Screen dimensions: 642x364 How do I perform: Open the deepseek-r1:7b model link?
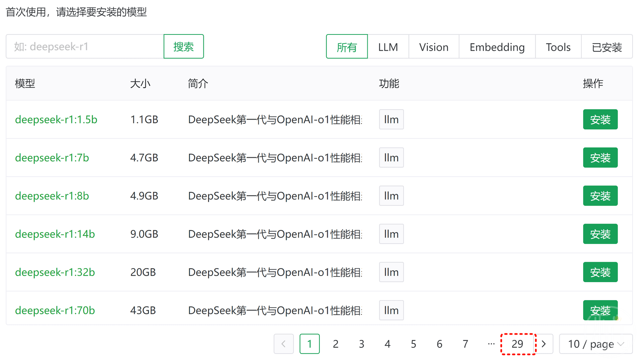[52, 157]
